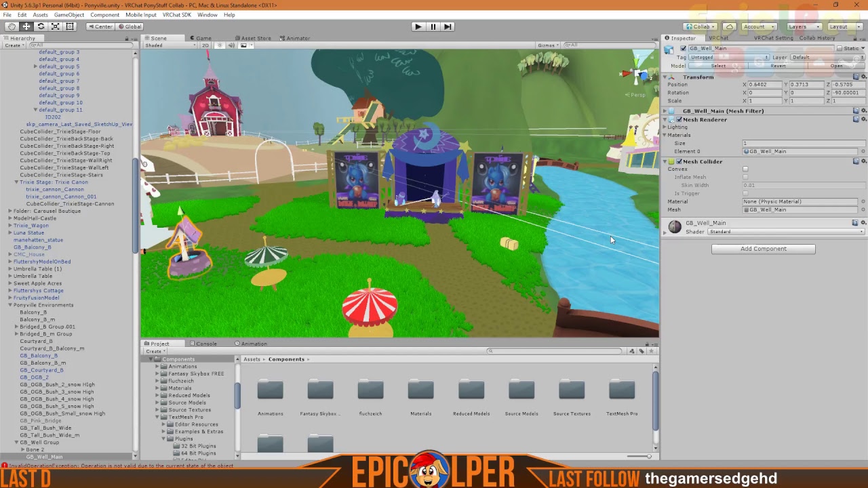Open the Layer dropdown showing Default

pyautogui.click(x=828, y=57)
